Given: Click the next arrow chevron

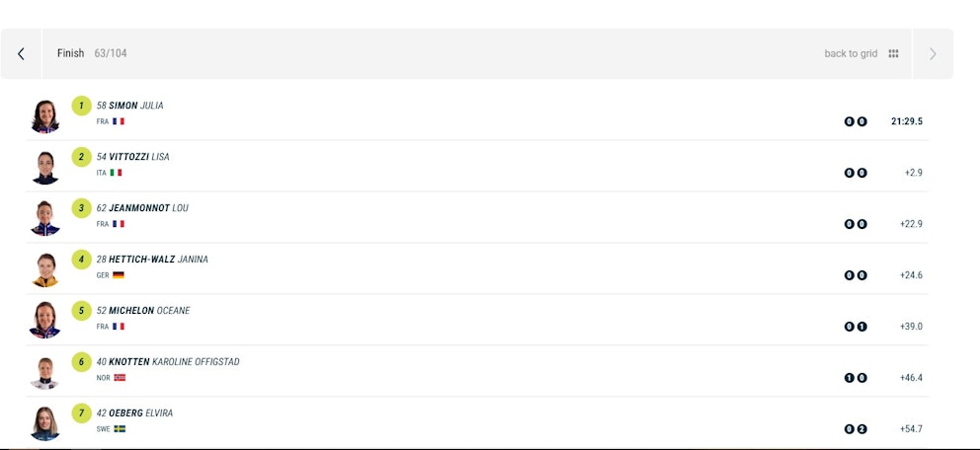Looking at the screenshot, I should click(933, 54).
